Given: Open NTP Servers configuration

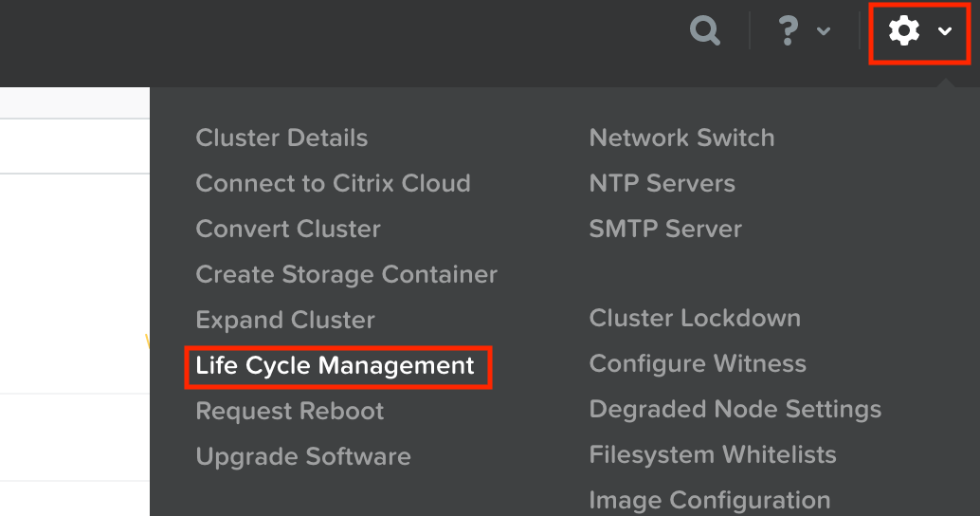Looking at the screenshot, I should click(662, 183).
